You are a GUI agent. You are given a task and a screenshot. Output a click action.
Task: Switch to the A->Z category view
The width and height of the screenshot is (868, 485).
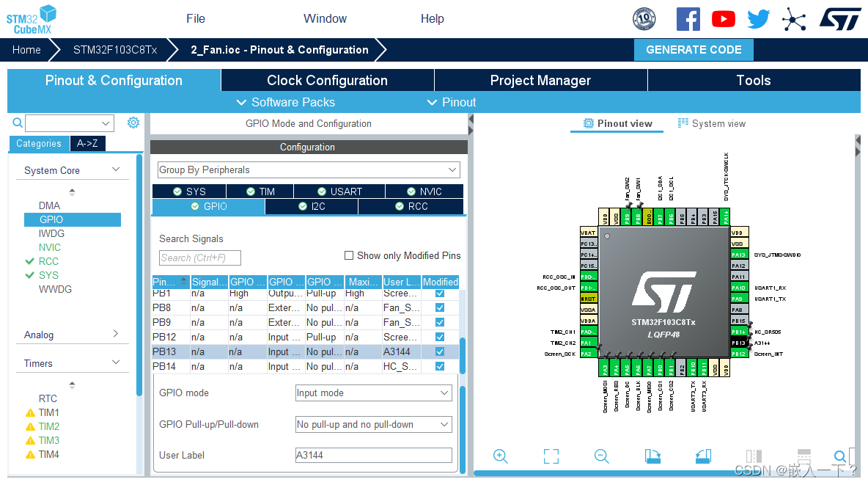tap(87, 144)
